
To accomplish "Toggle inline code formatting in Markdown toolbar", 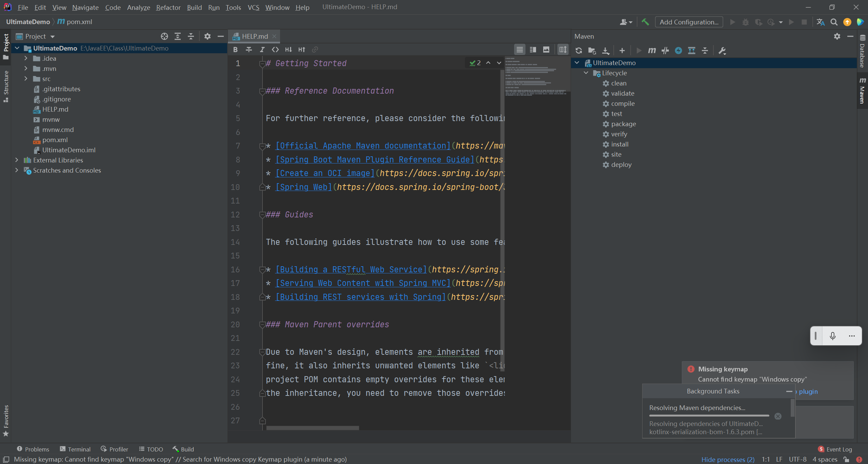I will [275, 50].
